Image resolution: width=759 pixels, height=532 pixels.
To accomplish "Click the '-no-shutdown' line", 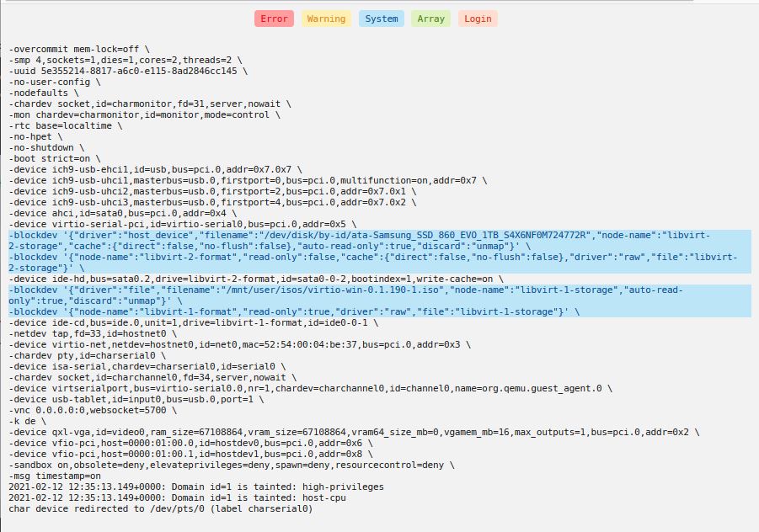I will [x=46, y=147].
